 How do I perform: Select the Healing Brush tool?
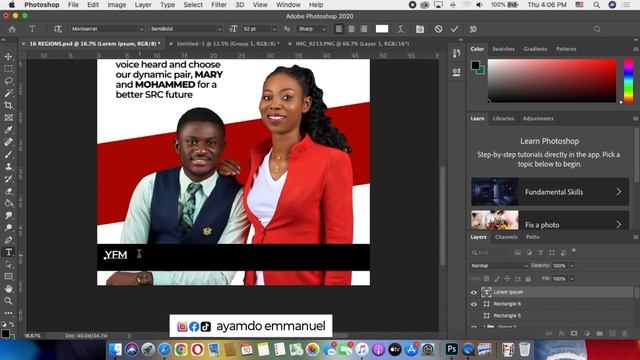coord(8,142)
